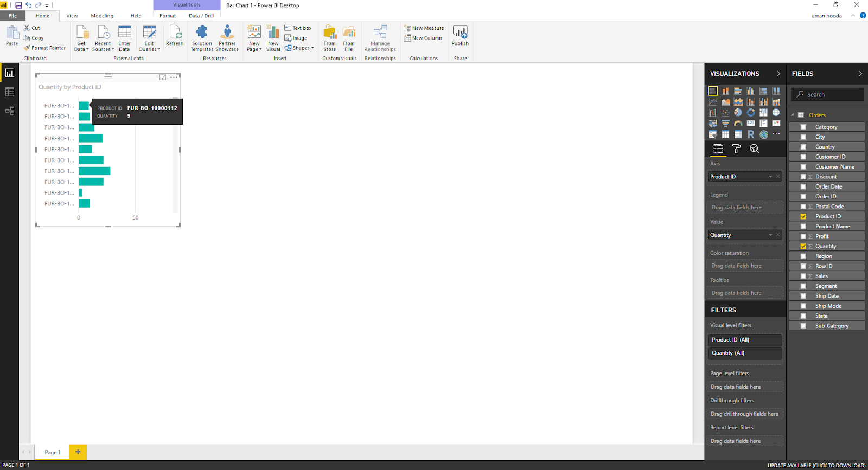Tick the Profit field checkbox
Screen dimensions: 868x470
[803, 236]
